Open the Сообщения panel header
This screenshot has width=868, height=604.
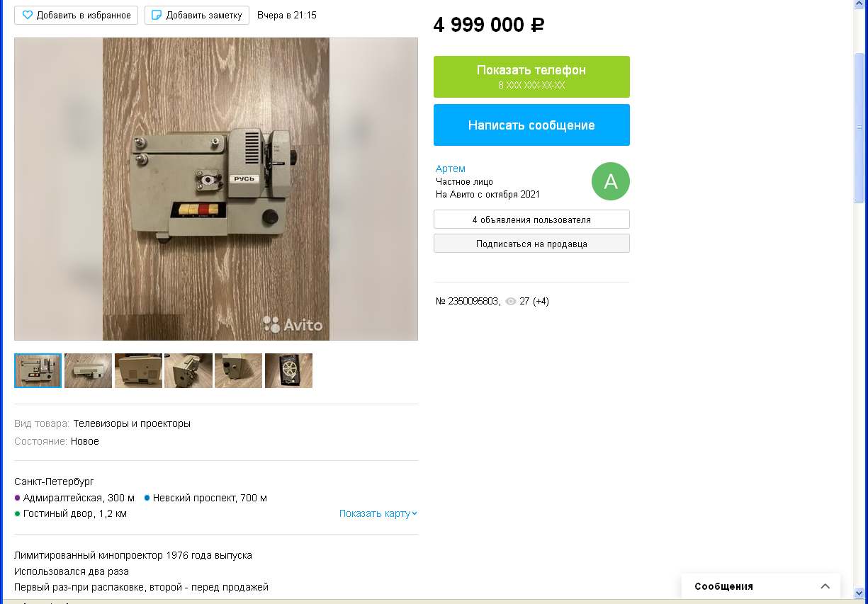[761, 586]
